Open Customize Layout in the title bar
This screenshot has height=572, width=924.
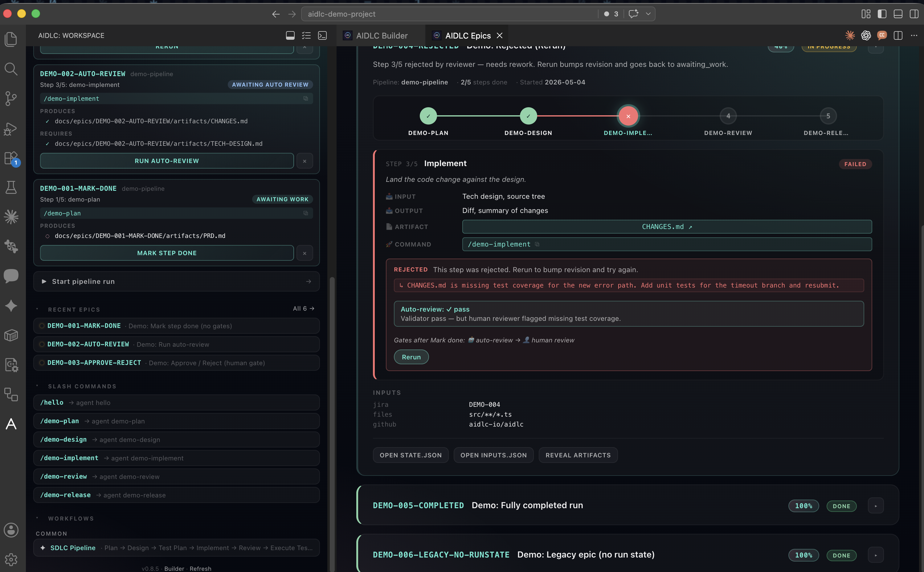[x=866, y=14]
